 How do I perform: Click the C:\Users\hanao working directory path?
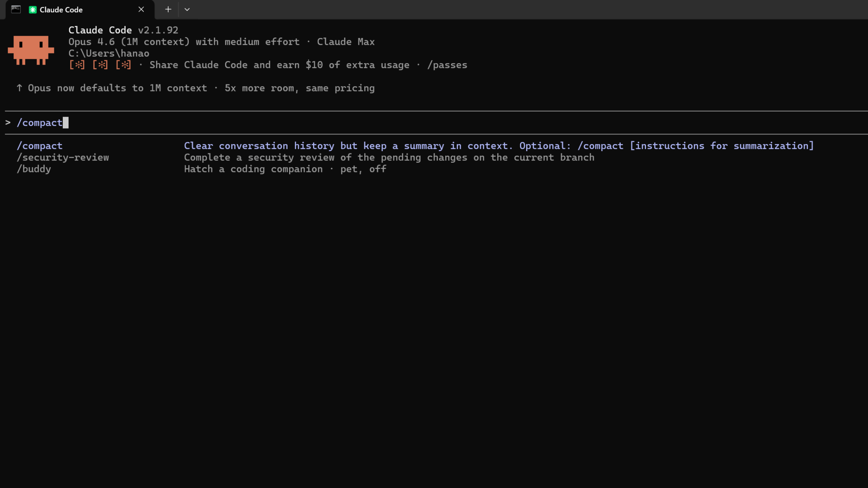108,53
